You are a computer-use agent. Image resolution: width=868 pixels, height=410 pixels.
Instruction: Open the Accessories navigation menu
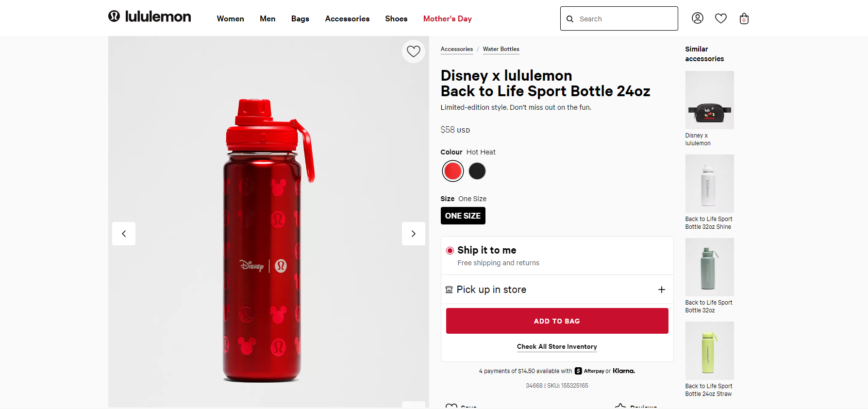[347, 19]
